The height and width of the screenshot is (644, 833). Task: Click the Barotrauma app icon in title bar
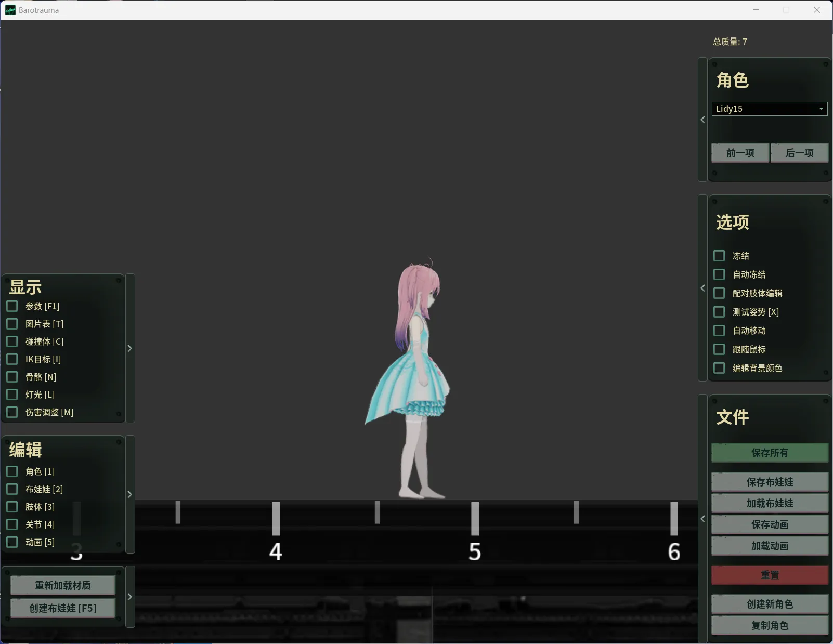(10, 10)
